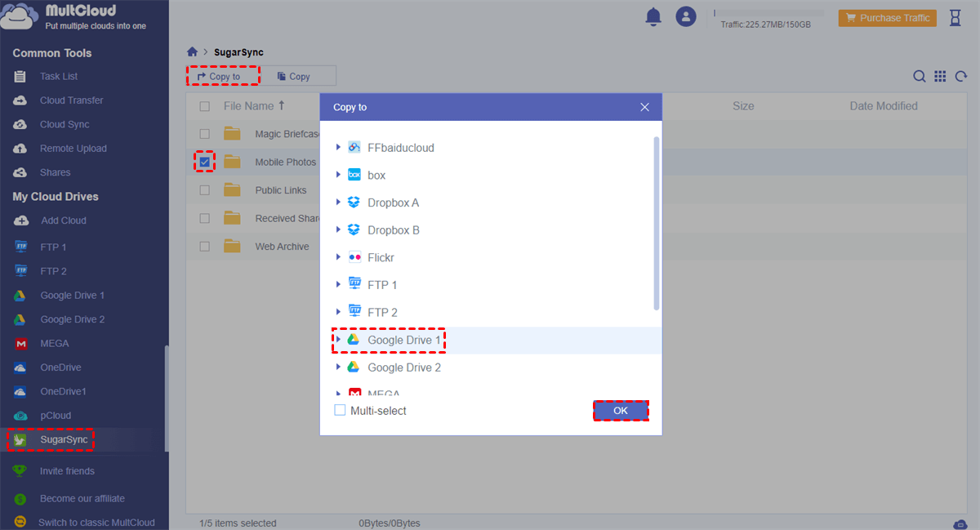Expand the Dropbox B tree arrow
Image resolution: width=980 pixels, height=530 pixels.
pos(339,230)
